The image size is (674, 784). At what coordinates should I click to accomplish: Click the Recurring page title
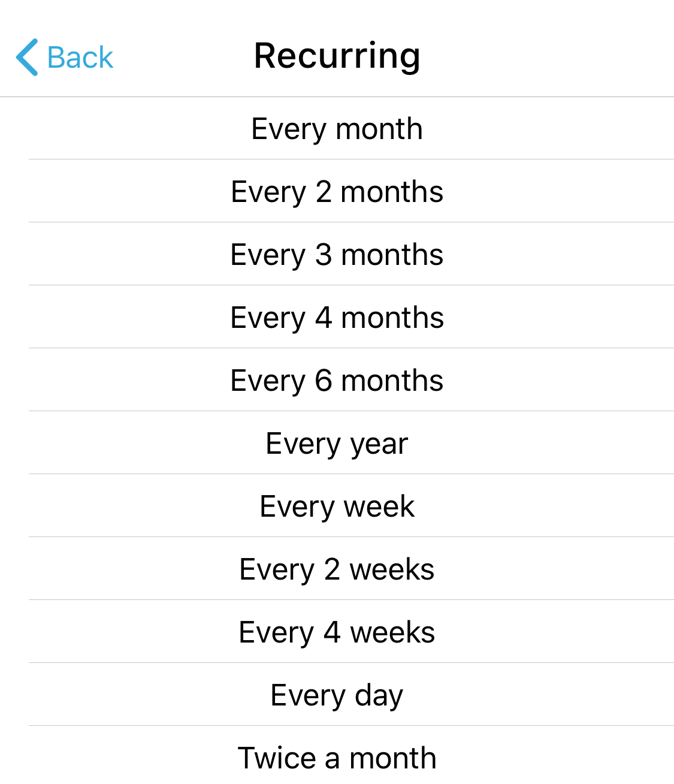[x=337, y=56]
